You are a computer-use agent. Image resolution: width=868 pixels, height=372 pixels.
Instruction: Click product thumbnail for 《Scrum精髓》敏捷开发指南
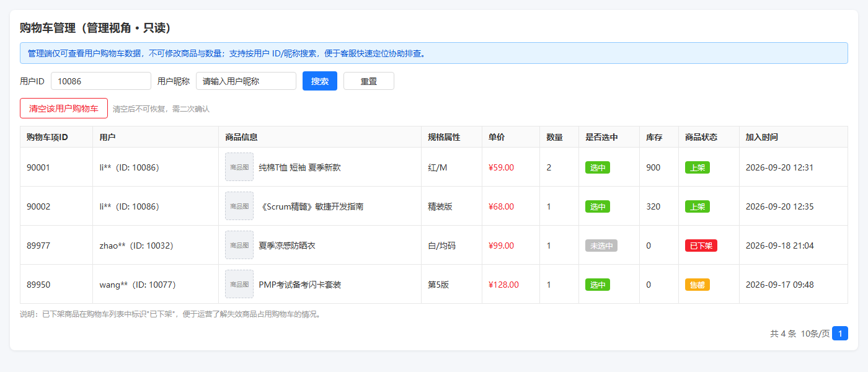tap(239, 206)
